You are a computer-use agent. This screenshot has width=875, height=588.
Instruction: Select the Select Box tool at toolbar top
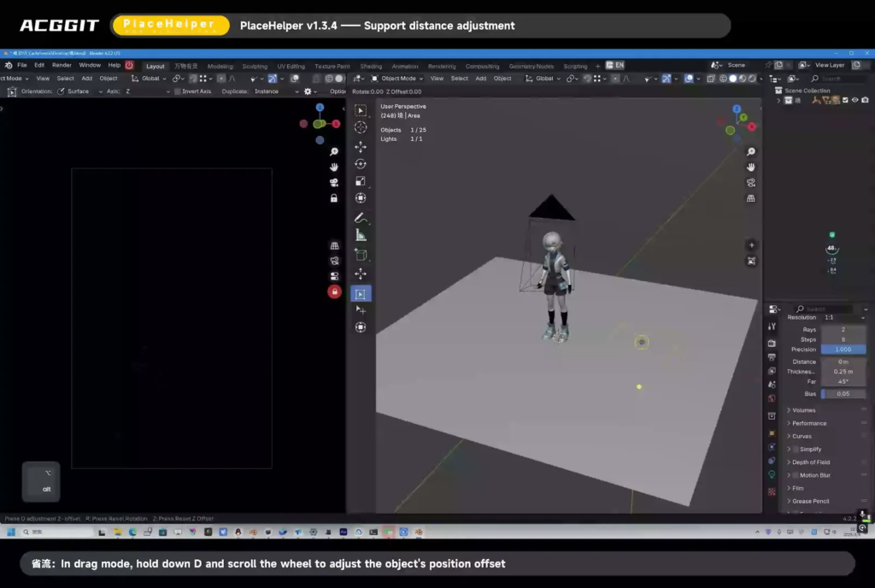coord(361,110)
